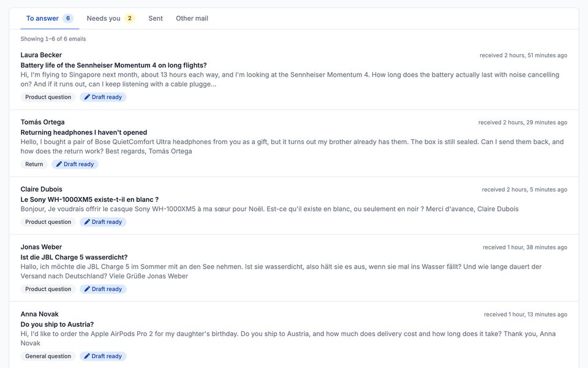This screenshot has height=368, width=588.
Task: Click preview text about flying to Singapore
Action: coord(290,80)
